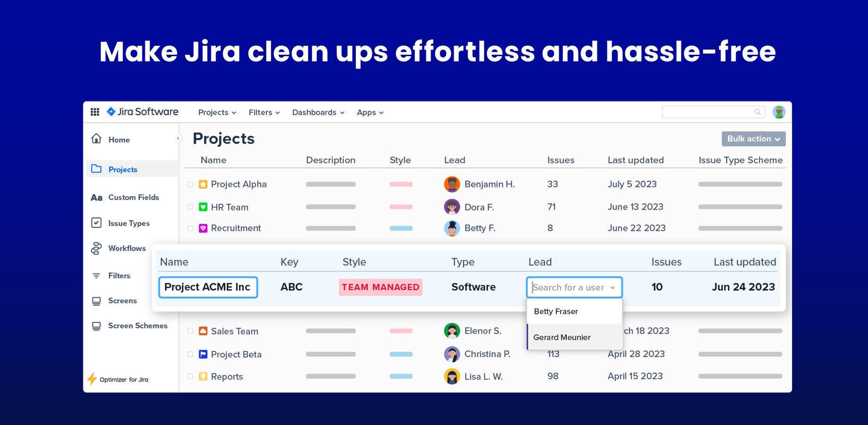Click the Home house icon
Viewport: 868px width, 425px height.
[x=96, y=139]
